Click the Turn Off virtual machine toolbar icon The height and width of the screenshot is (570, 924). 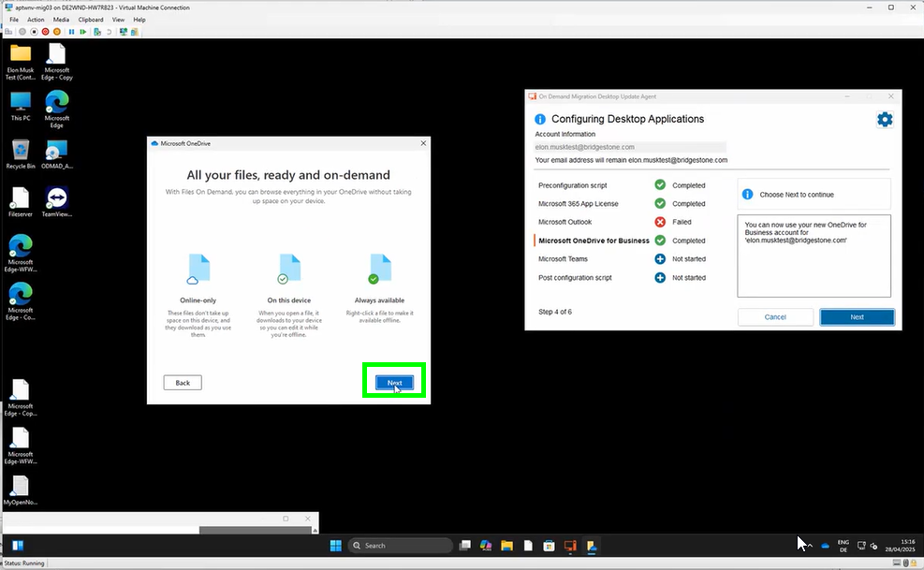click(34, 32)
